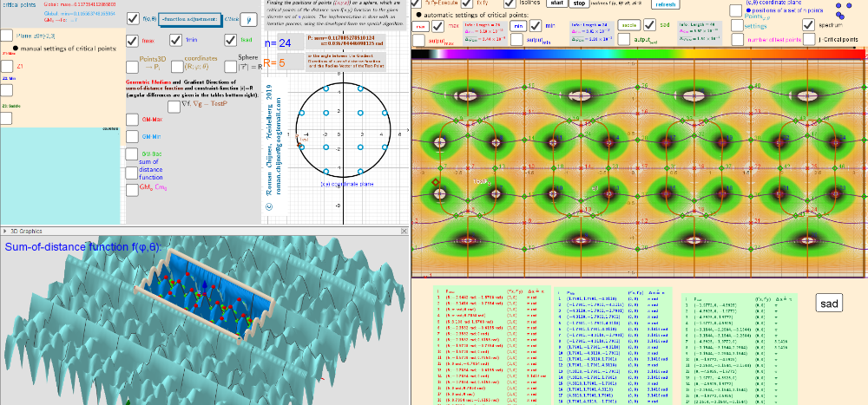868x405 pixels.
Task: Click the green saddle button
Action: pos(628,25)
